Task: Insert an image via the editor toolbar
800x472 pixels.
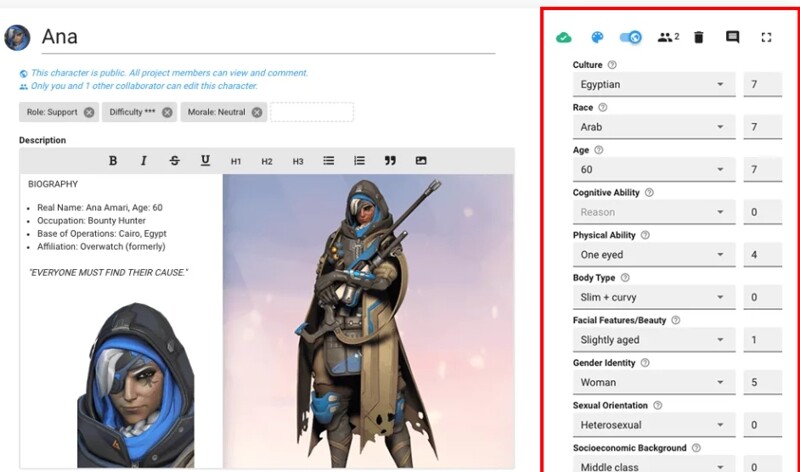Action: pos(421,161)
